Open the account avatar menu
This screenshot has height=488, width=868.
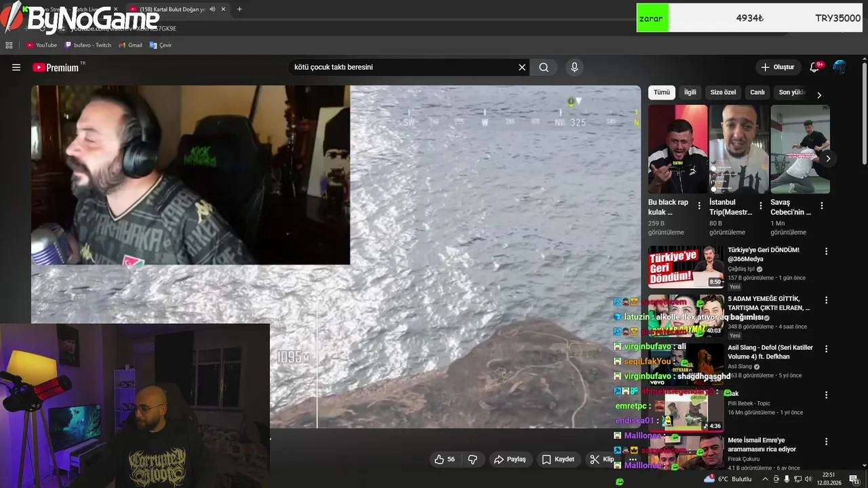coord(840,67)
